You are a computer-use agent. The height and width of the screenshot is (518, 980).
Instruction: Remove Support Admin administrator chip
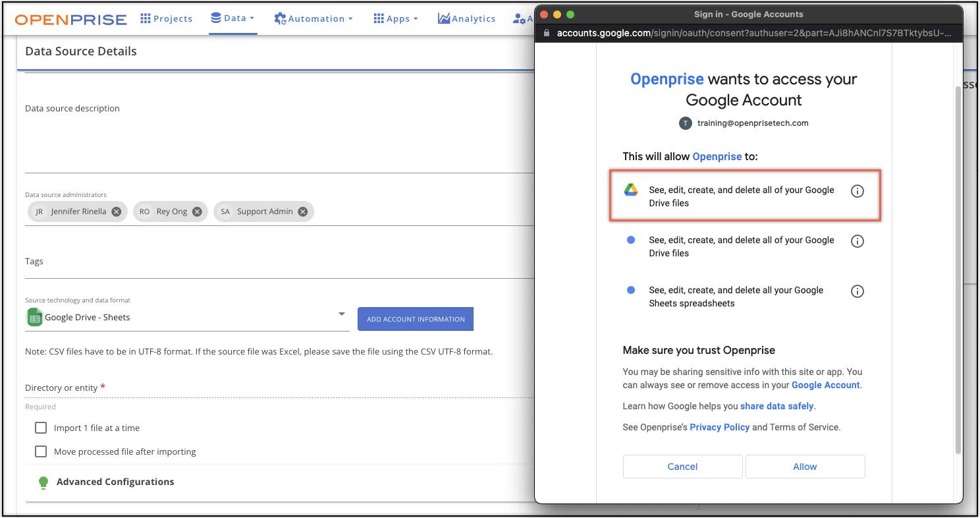point(302,212)
